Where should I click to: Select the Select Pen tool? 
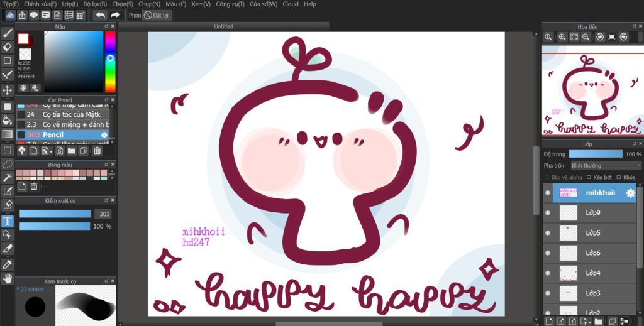[x=7, y=191]
